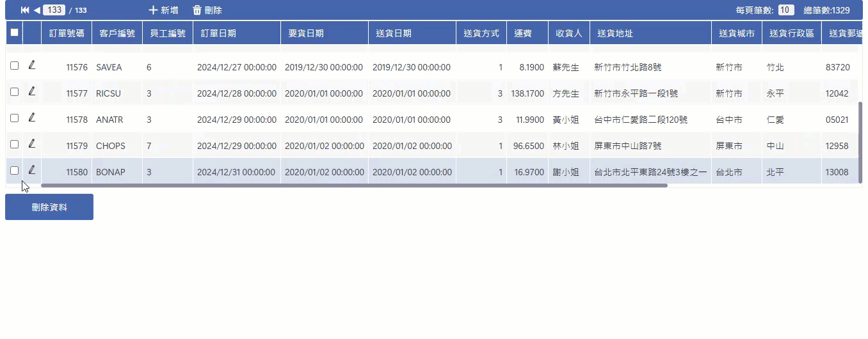Sort by 客戶編號 column header
Screen dimensions: 868x339
117,33
